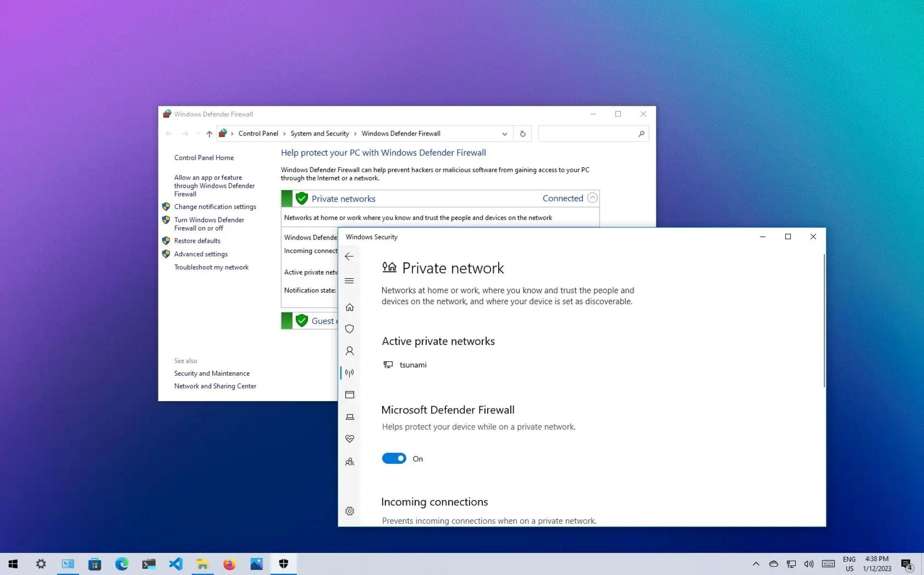Select Virus & threat protection shield icon
Screen dimensions: 924x575
click(x=350, y=329)
